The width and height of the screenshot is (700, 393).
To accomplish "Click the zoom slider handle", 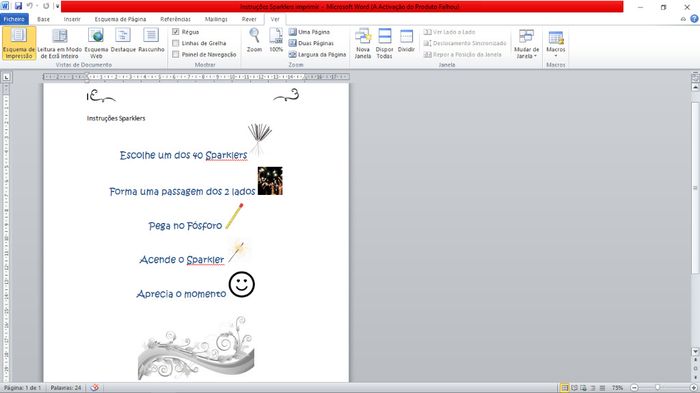I will click(x=657, y=388).
